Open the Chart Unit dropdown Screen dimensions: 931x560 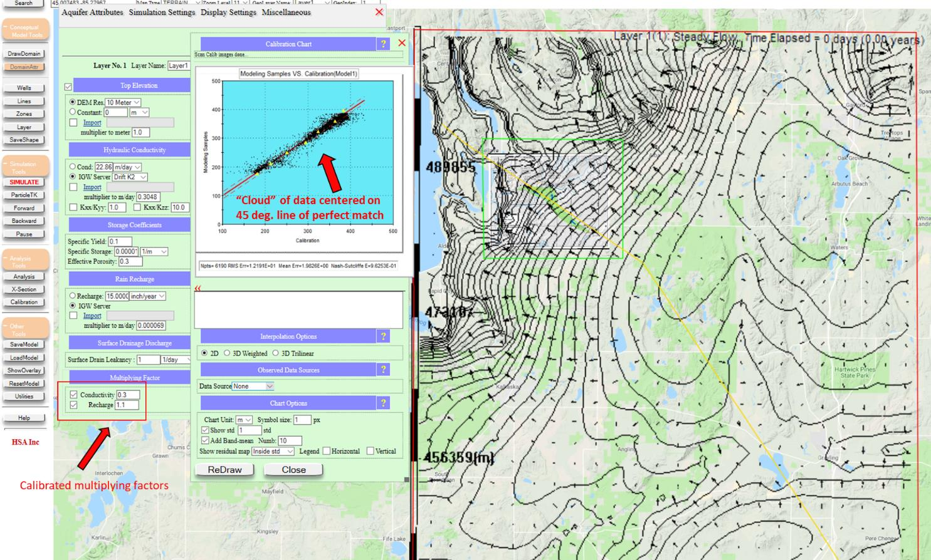(x=244, y=420)
